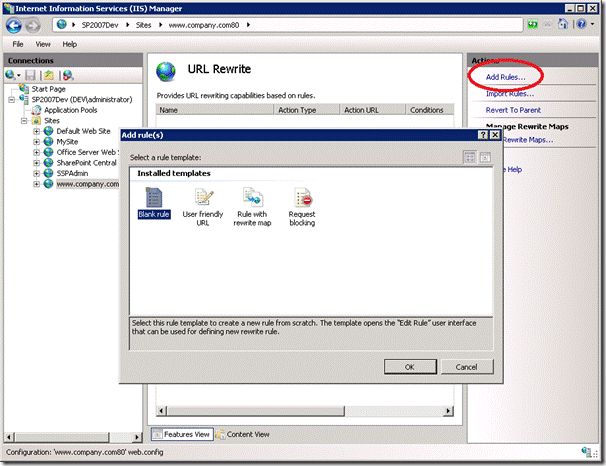
Task: Select www.company.com80 breadcrumb segment
Action: pos(204,25)
